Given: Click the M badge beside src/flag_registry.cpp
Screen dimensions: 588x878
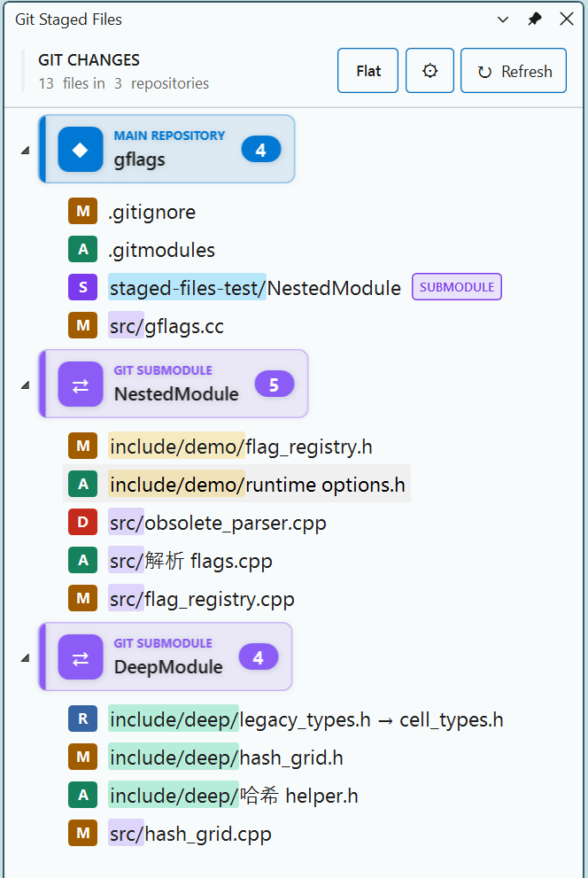Looking at the screenshot, I should pos(83,598).
